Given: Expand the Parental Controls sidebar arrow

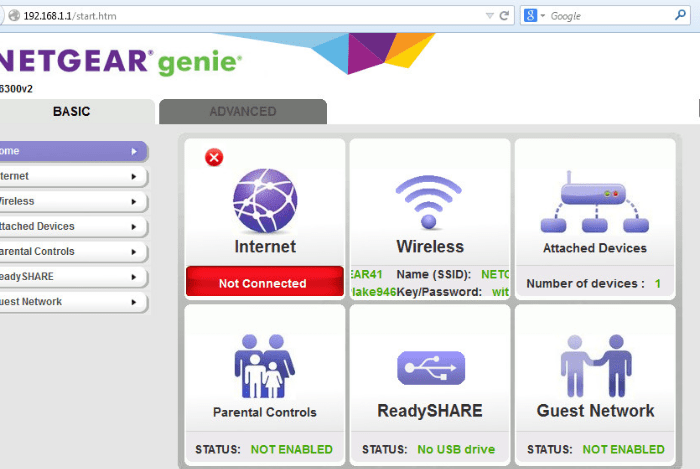Looking at the screenshot, I should tap(134, 252).
